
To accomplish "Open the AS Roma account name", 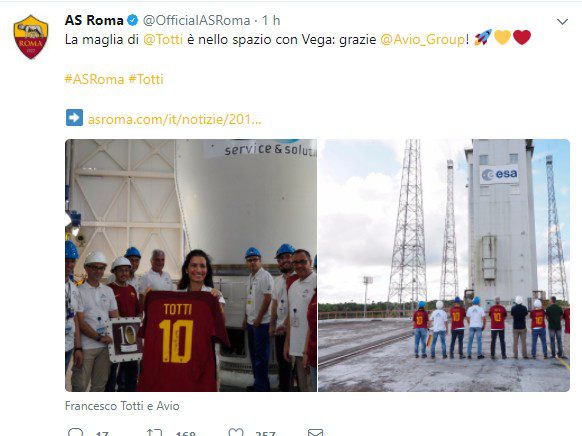I will [94, 20].
